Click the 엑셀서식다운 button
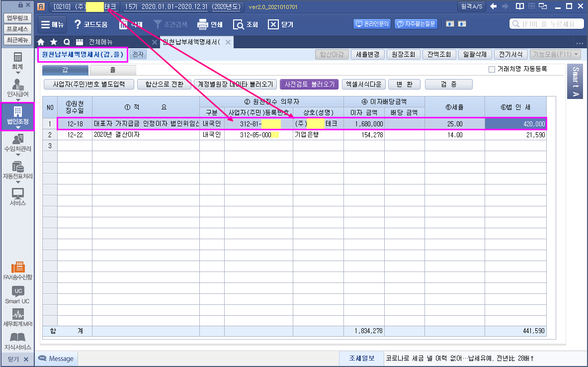The image size is (588, 367). pos(364,85)
